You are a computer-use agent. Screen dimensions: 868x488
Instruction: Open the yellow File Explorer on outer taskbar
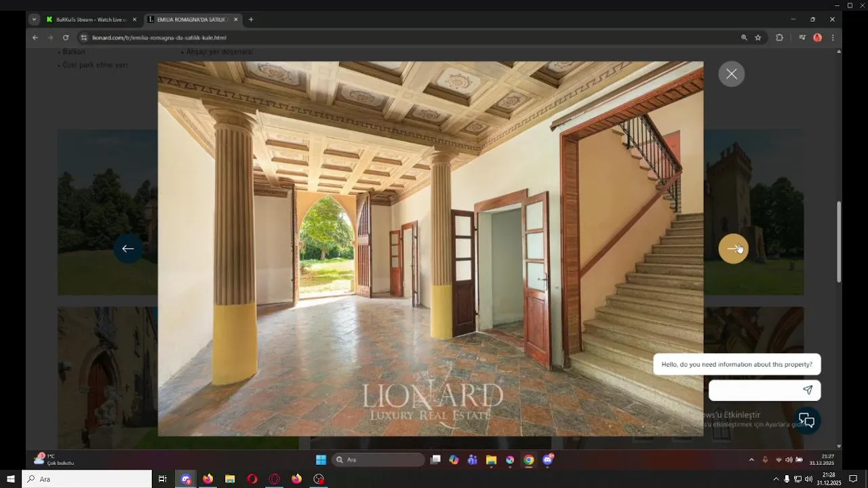click(x=230, y=479)
